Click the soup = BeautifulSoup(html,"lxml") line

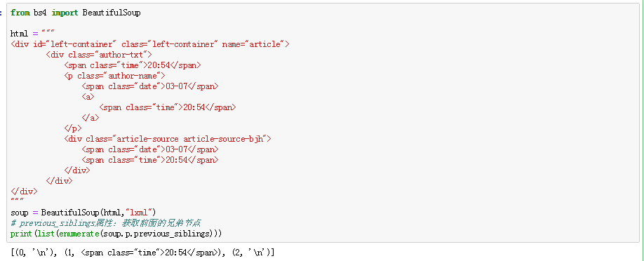coord(83,213)
